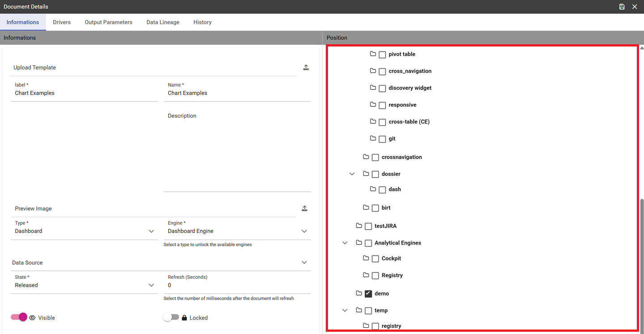Screen dimensions: 644x334
Task: Click the Preview Image label text
Action: pyautogui.click(x=33, y=208)
